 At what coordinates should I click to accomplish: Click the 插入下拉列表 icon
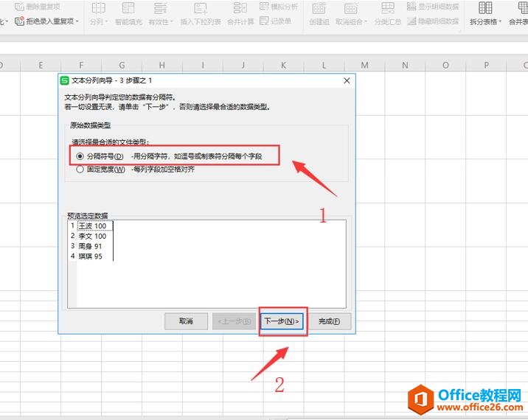coord(201,8)
